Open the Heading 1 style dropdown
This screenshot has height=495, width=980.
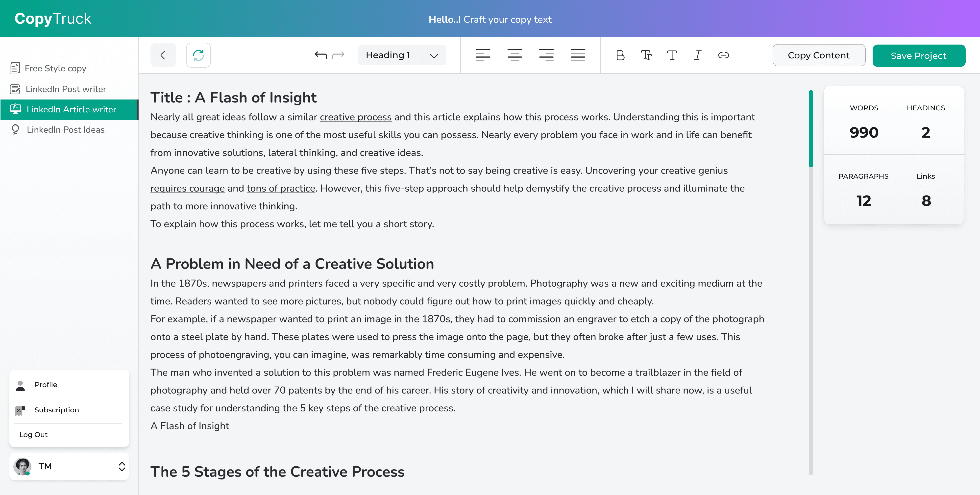click(x=402, y=55)
